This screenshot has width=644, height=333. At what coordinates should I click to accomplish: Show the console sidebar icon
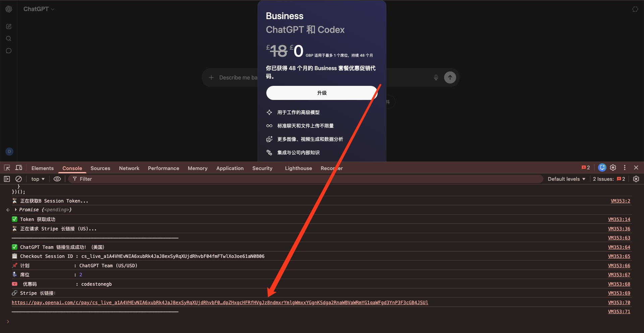tap(7, 179)
